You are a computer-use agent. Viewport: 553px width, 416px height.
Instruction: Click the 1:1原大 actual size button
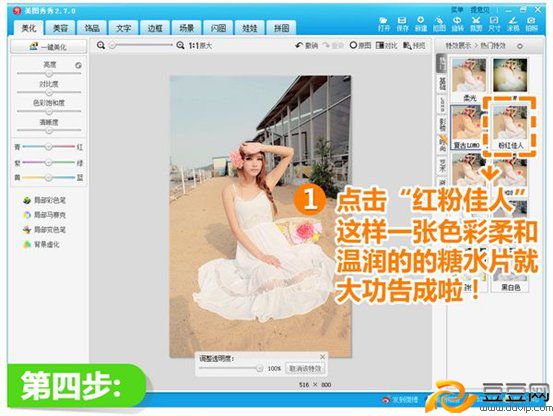coord(200,45)
